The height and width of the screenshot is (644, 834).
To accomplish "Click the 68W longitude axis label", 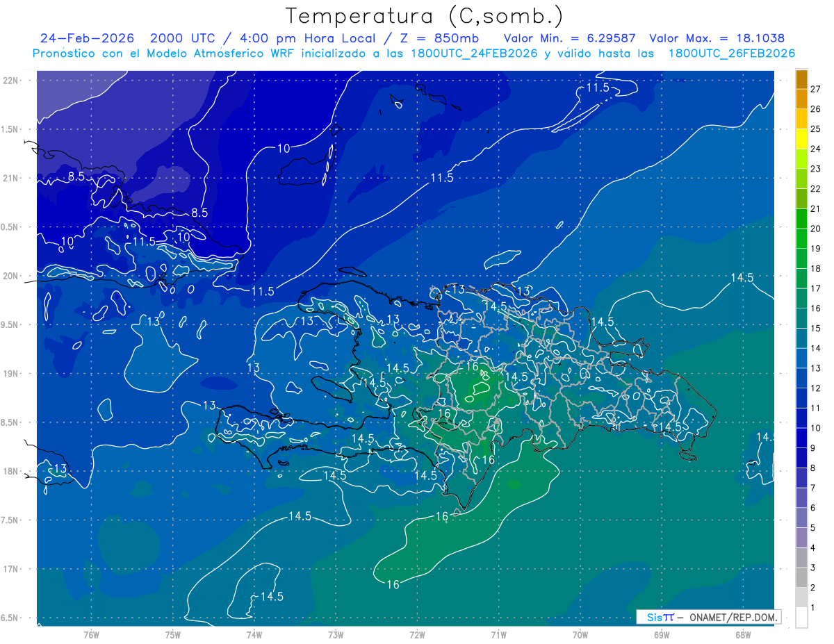I will point(743,634).
